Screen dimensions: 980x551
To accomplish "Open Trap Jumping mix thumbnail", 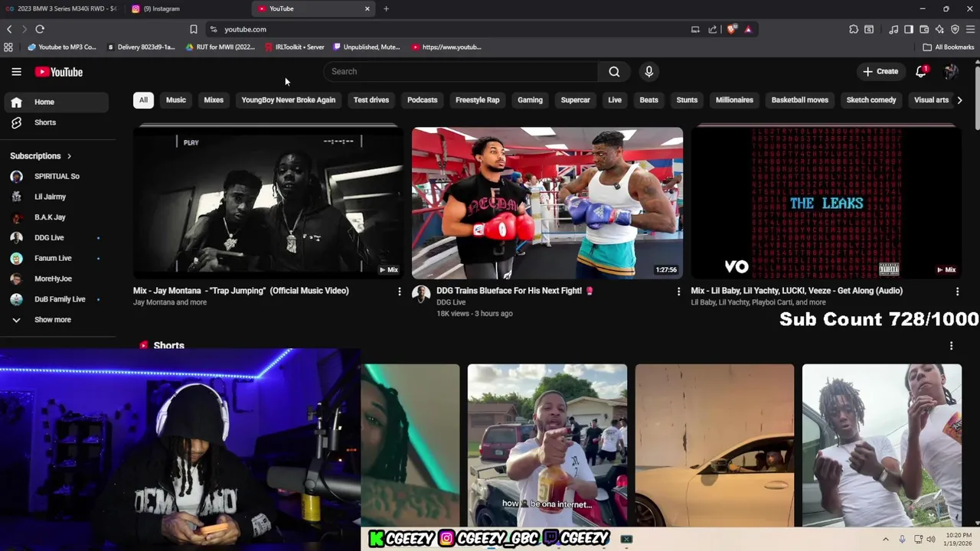I will point(268,203).
